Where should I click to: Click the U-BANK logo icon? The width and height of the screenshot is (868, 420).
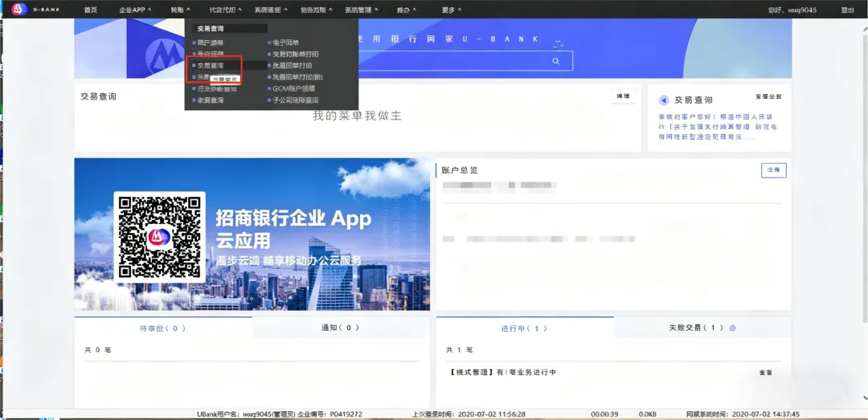pyautogui.click(x=19, y=10)
